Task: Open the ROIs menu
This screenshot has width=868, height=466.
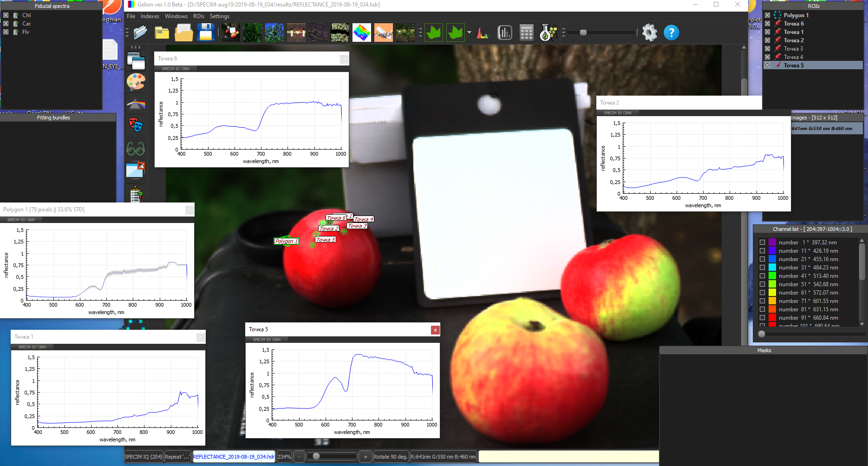Action: [199, 16]
